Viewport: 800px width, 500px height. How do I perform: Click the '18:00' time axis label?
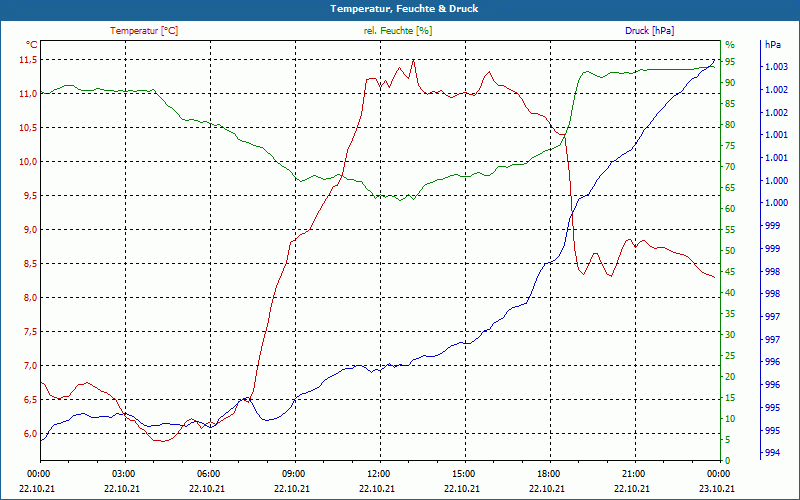tap(547, 474)
